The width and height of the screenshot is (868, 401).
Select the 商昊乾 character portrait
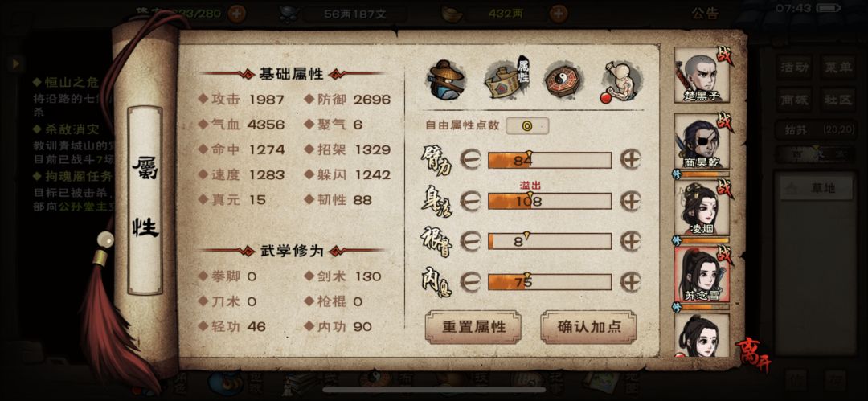coord(702,141)
